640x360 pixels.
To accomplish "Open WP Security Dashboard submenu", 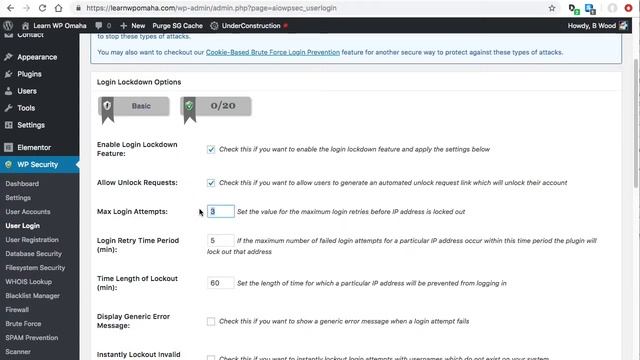I will pos(22,184).
